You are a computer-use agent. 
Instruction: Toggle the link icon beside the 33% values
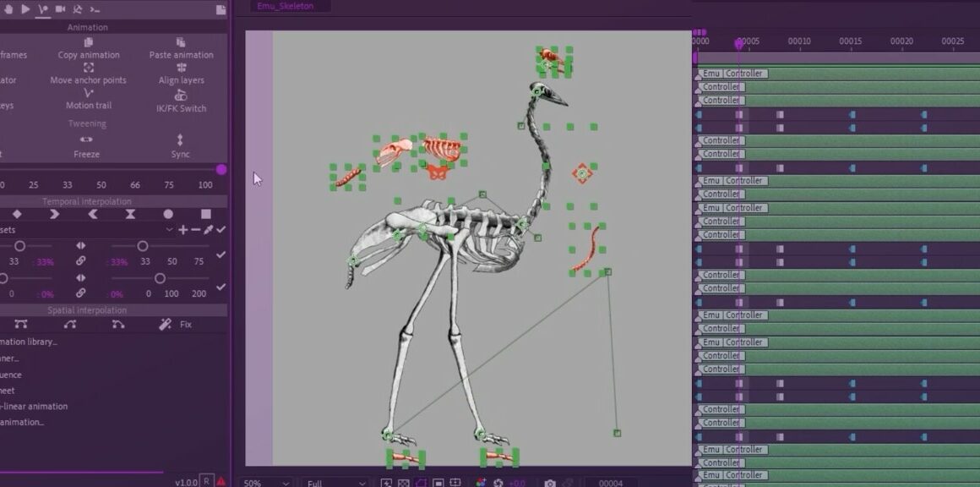[x=81, y=261]
